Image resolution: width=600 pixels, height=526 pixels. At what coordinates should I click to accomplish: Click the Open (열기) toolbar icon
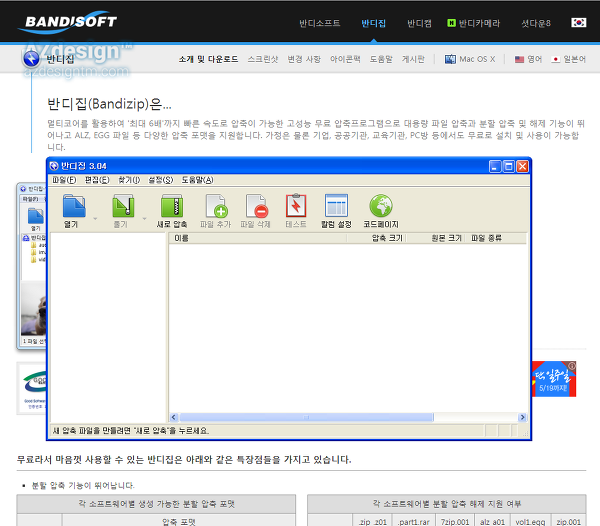pyautogui.click(x=73, y=206)
